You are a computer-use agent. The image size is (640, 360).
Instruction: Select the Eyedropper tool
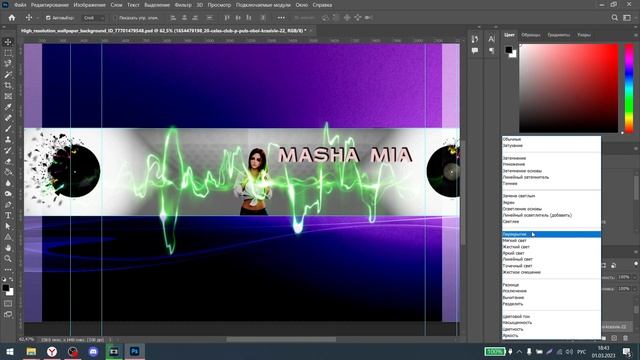pos(8,107)
